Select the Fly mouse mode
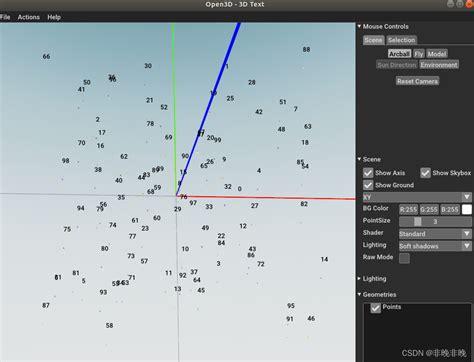The height and width of the screenshot is (362, 474). point(419,54)
